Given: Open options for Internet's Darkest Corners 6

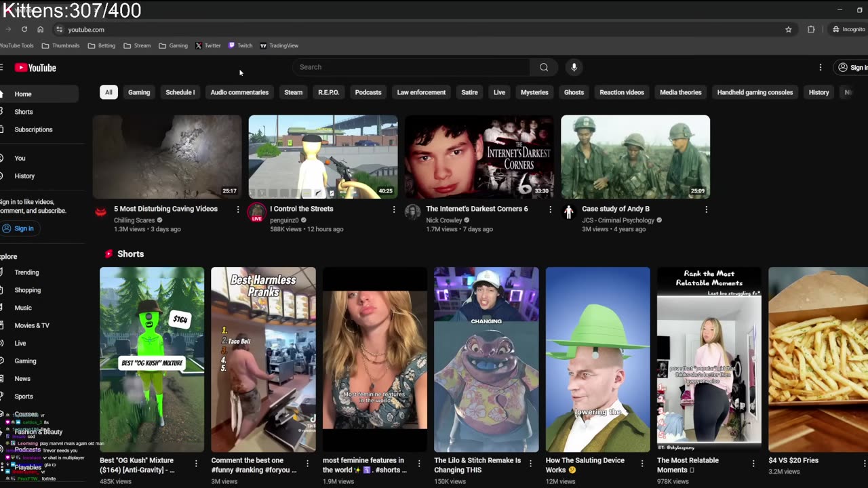Looking at the screenshot, I should 550,209.
